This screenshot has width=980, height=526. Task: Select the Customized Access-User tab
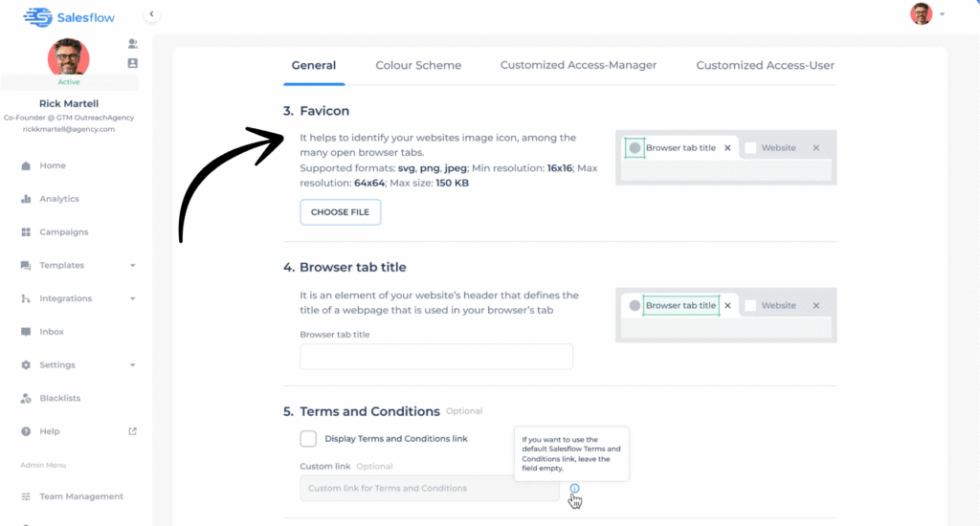coord(765,65)
